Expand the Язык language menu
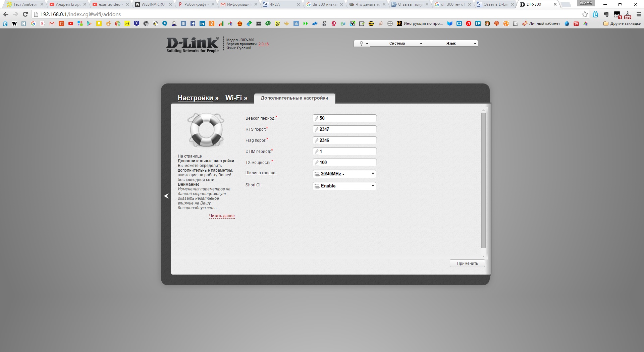The height and width of the screenshot is (352, 644). click(451, 43)
